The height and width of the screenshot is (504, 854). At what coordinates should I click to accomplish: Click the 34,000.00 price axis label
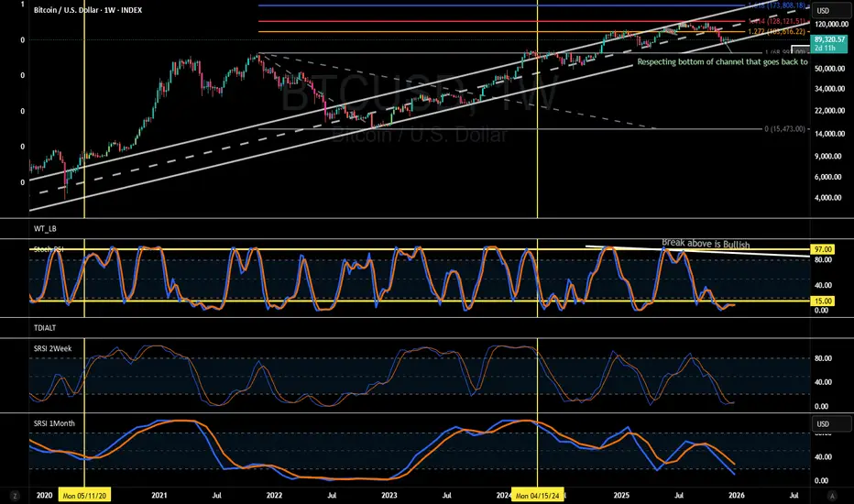830,89
